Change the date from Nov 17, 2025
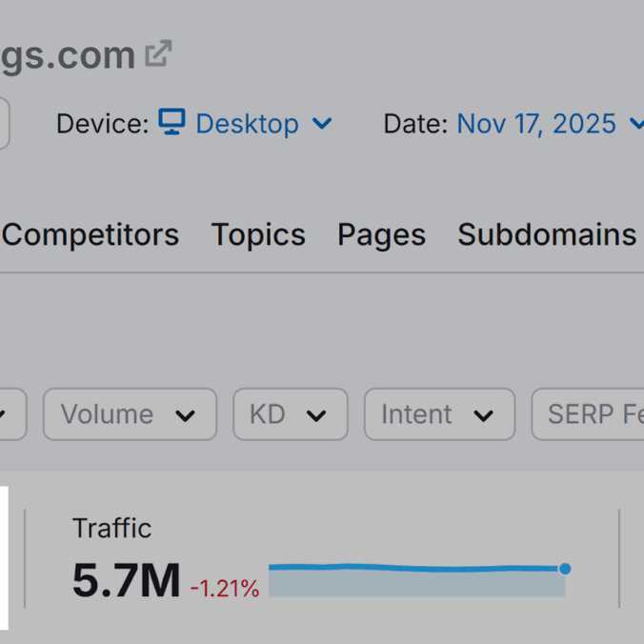This screenshot has width=644, height=644. (536, 124)
